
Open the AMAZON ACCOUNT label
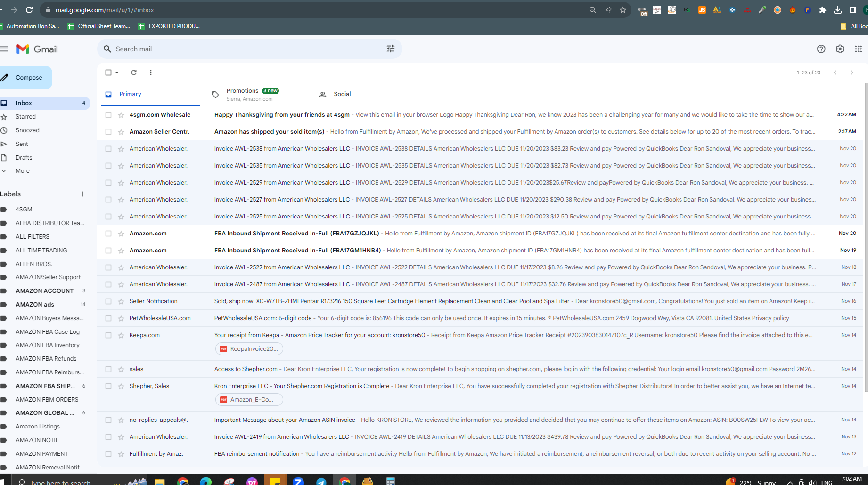[x=45, y=291]
